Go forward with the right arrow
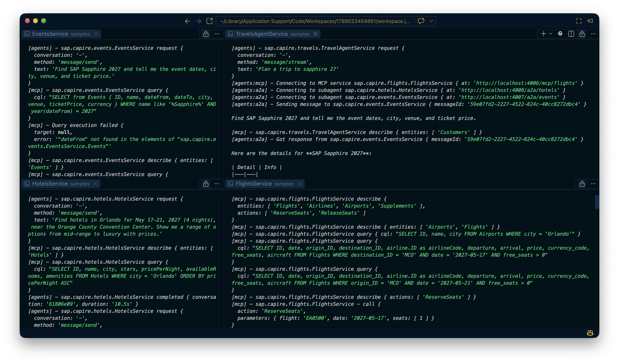Screen dimensions: 619x364 pos(199,21)
